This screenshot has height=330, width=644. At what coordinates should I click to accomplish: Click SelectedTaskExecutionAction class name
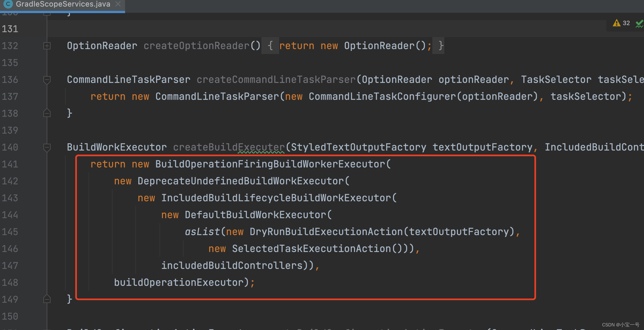pyautogui.click(x=312, y=249)
